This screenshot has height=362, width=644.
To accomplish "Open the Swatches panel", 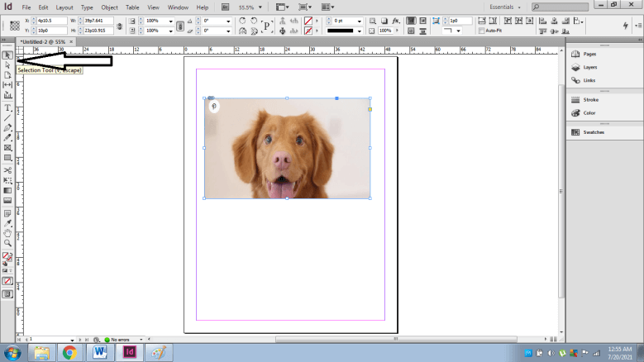I will pos(594,132).
